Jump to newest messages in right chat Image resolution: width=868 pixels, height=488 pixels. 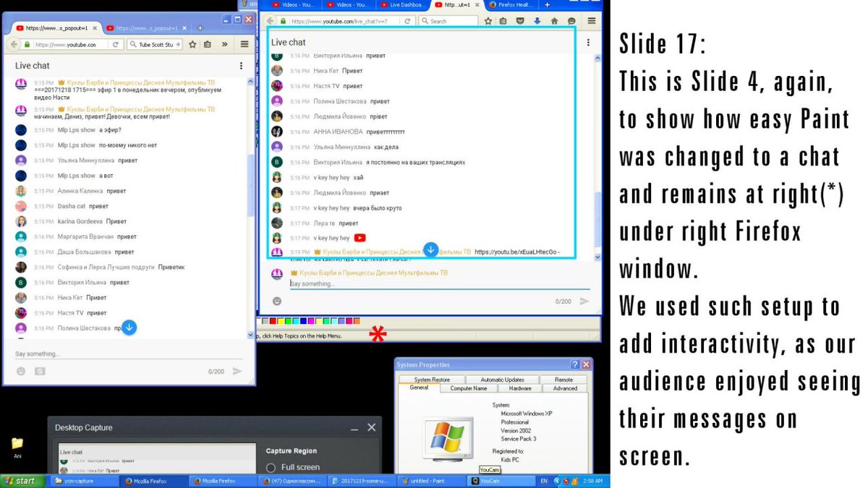tap(430, 249)
